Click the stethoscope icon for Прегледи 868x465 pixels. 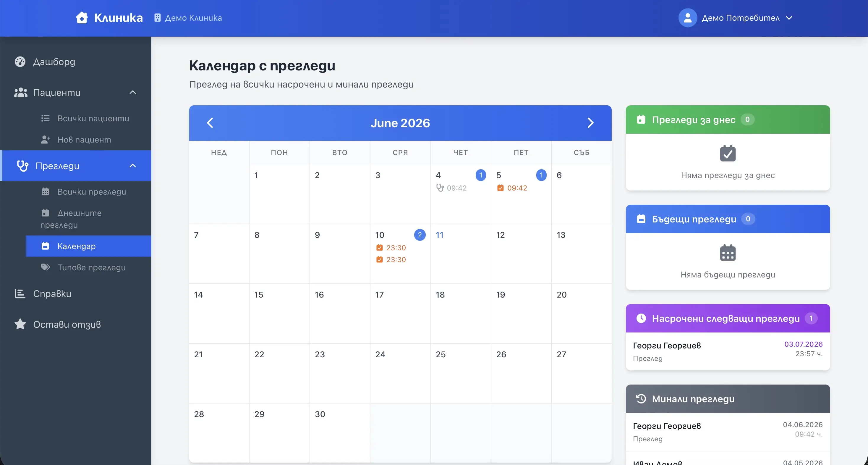[x=22, y=166]
